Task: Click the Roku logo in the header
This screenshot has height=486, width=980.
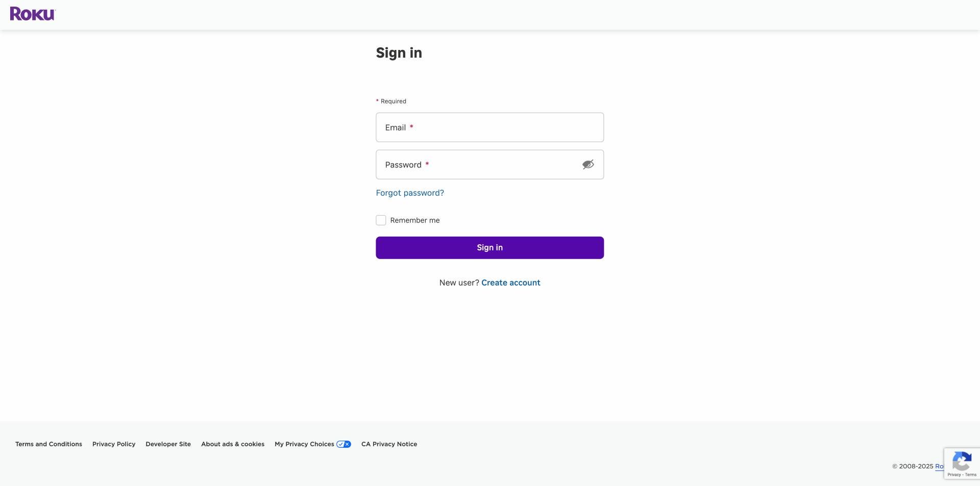Action: [x=32, y=14]
